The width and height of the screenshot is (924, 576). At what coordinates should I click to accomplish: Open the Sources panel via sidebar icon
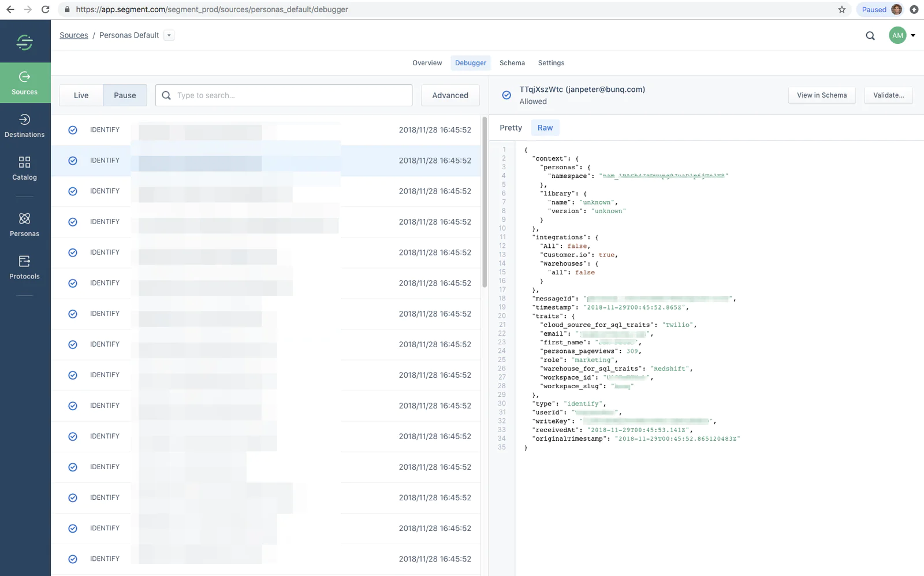[24, 83]
